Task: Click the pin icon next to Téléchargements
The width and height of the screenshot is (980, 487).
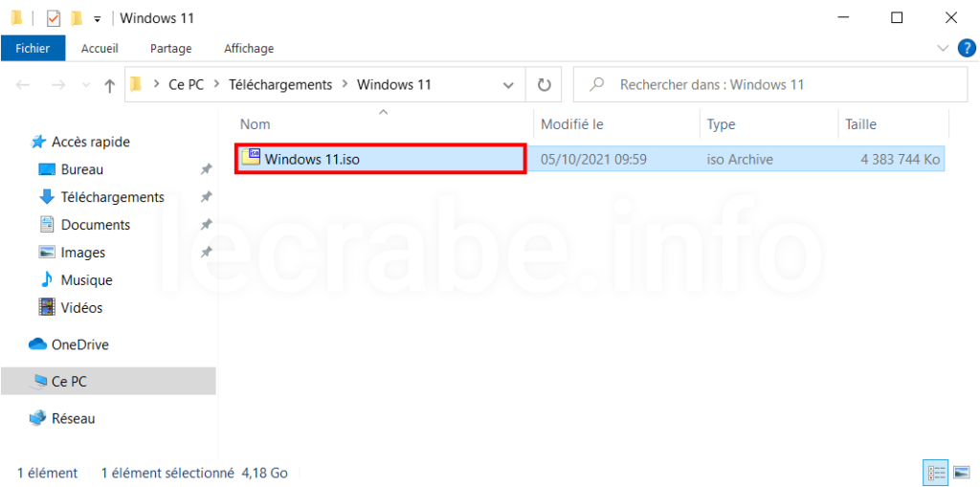Action: click(206, 197)
